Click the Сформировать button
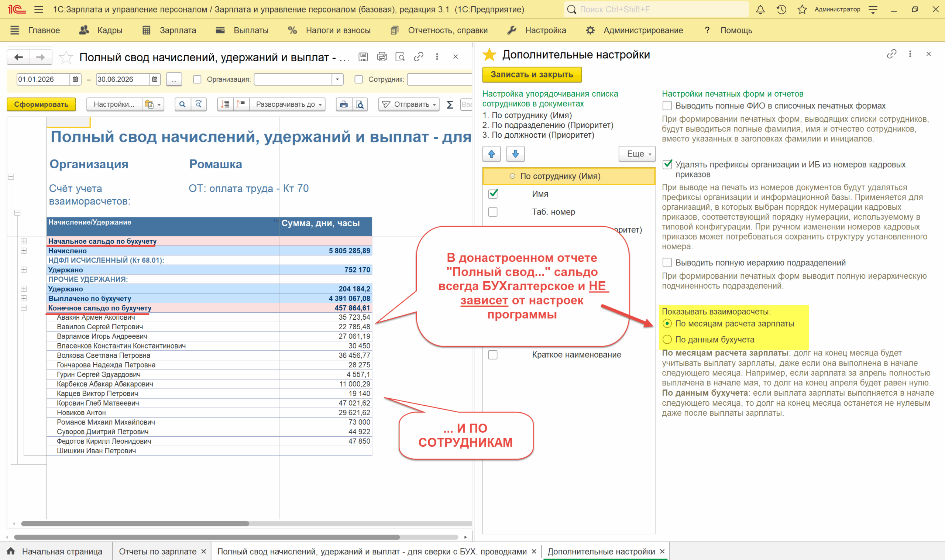 41,104
